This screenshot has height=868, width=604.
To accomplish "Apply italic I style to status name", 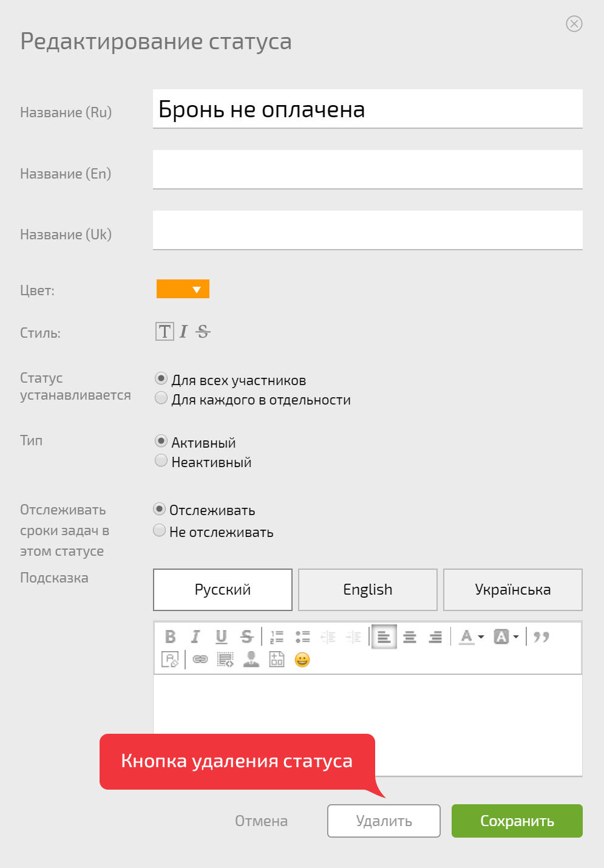I will coord(183,331).
